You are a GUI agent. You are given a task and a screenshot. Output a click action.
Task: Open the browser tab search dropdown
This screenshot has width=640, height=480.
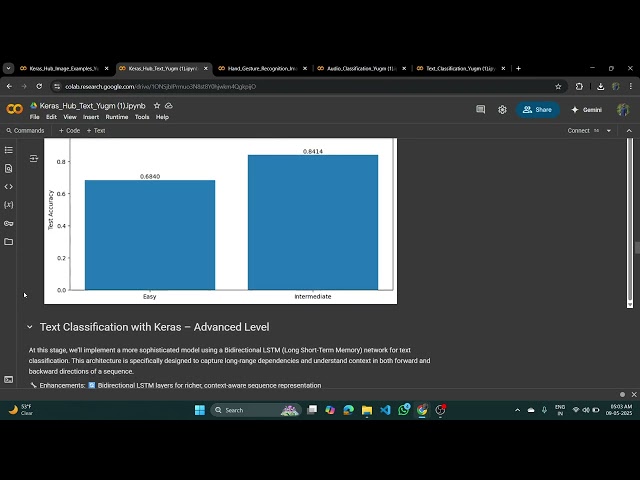pos(8,69)
